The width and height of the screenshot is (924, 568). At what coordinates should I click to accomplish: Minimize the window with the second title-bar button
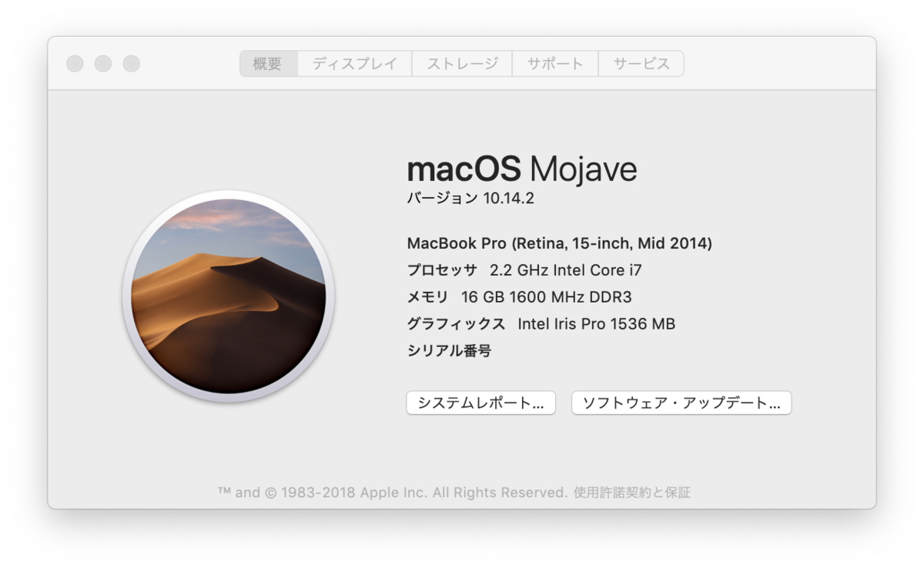pyautogui.click(x=103, y=64)
